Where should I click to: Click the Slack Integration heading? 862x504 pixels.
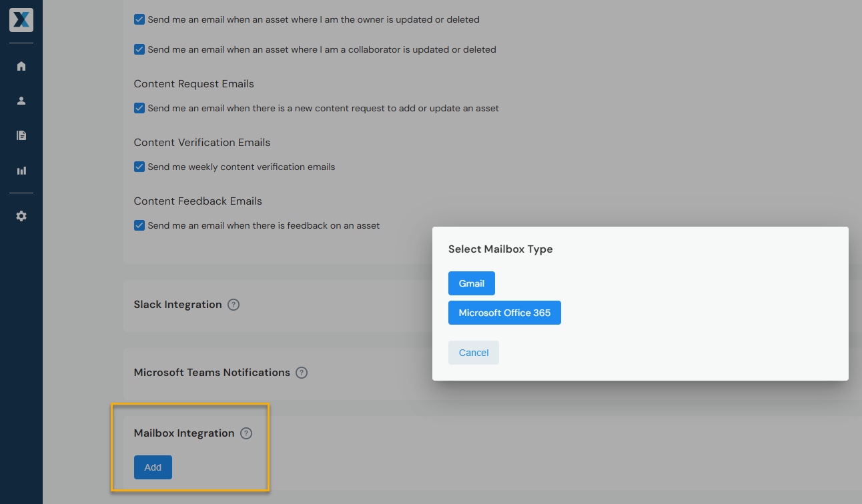coord(177,305)
